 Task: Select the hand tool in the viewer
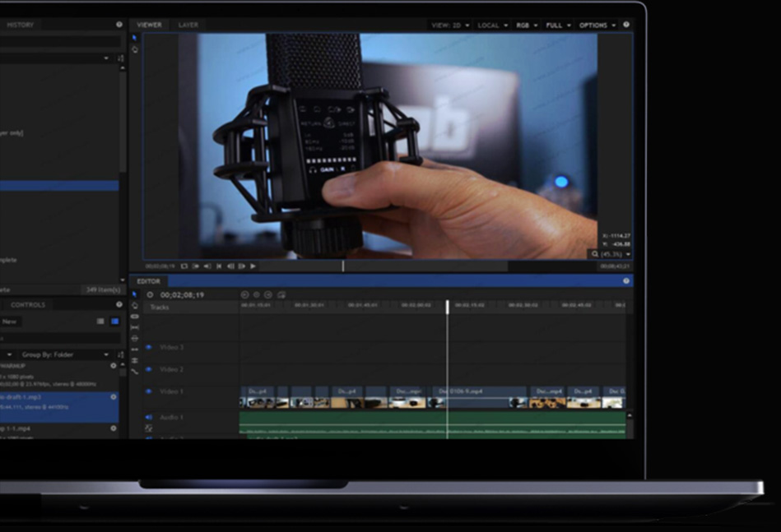135,50
